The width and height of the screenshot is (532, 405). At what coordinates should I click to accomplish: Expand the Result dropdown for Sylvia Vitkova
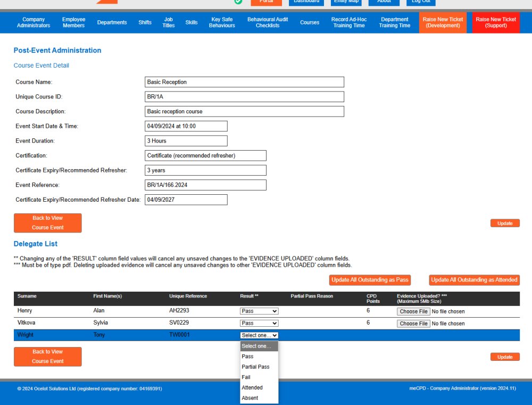259,323
